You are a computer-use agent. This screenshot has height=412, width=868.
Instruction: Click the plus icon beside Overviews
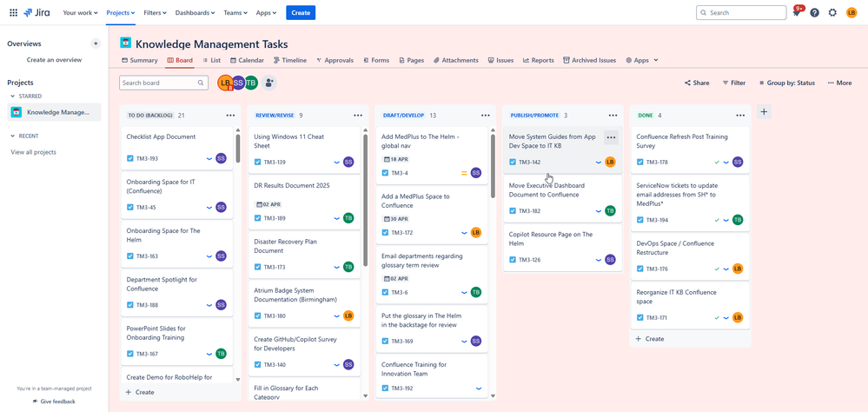point(96,43)
